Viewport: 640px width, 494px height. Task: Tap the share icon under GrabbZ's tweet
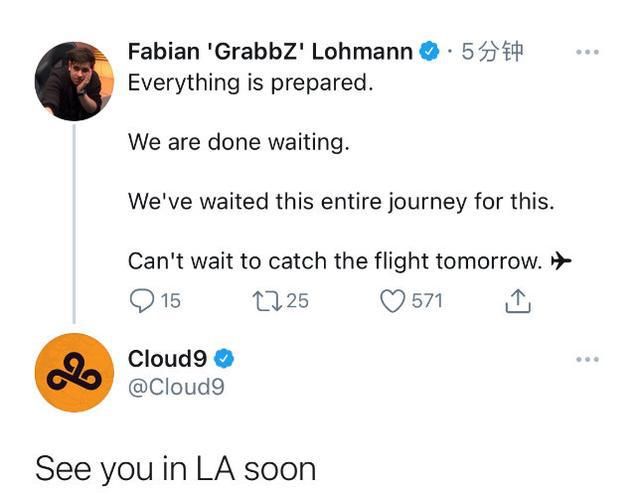[518, 301]
